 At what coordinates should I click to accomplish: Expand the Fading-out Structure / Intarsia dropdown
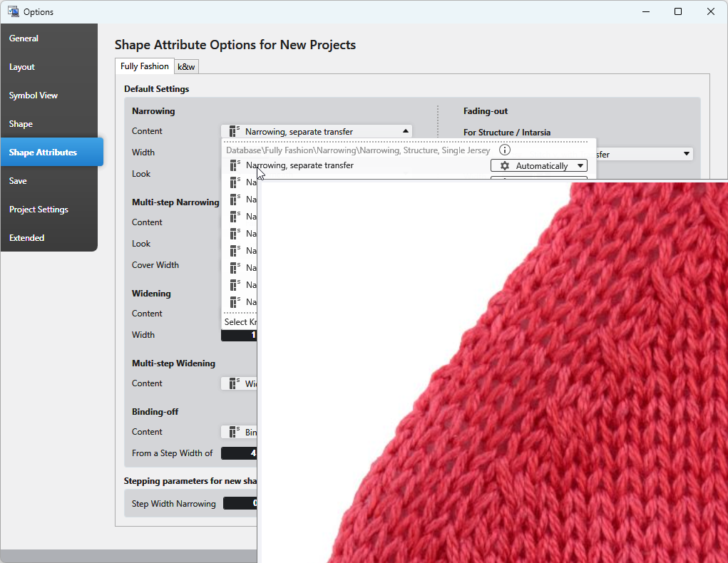pos(687,154)
